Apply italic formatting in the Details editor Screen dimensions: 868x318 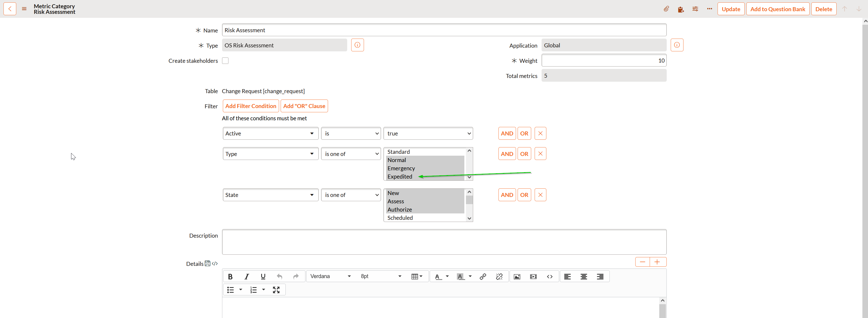[247, 276]
